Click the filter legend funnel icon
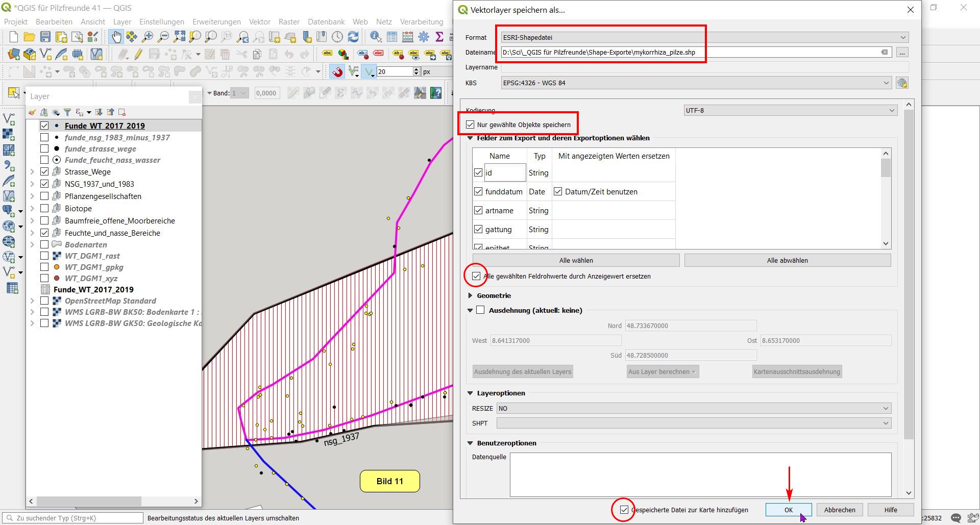The image size is (980, 525). pyautogui.click(x=67, y=112)
